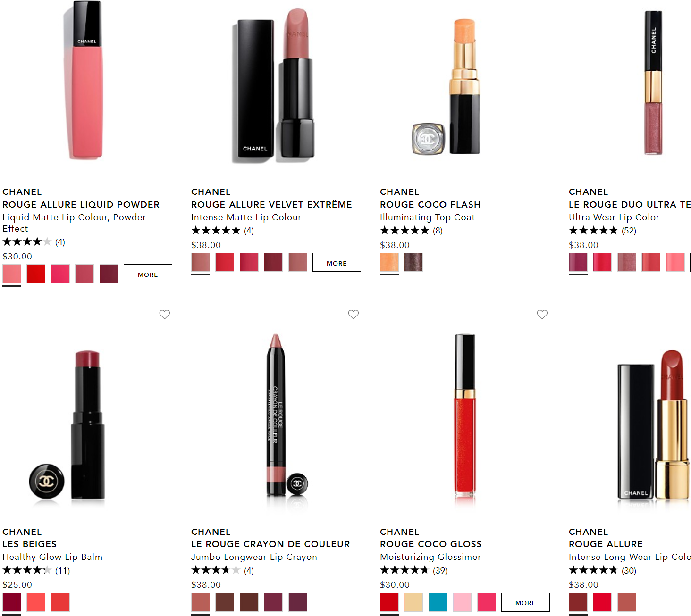The image size is (691, 616).
Task: Pick the light pink Rouge Coco Gloss swatch
Action: [x=462, y=602]
